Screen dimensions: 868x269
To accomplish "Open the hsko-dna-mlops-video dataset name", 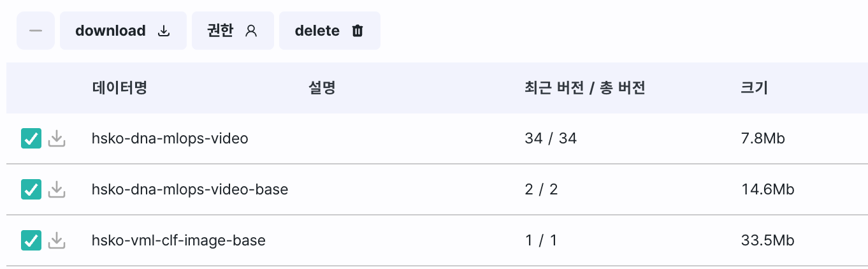I will 170,138.
